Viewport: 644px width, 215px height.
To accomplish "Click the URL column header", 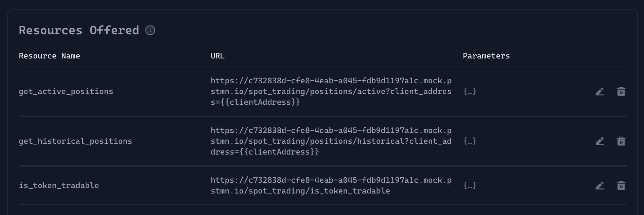I will point(217,56).
